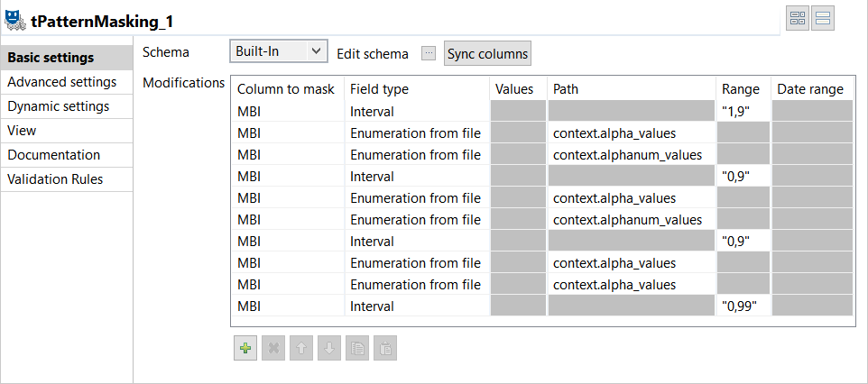Screen dimensions: 868x384
Task: Click the first context.alphanum_values path cell
Action: (x=631, y=155)
